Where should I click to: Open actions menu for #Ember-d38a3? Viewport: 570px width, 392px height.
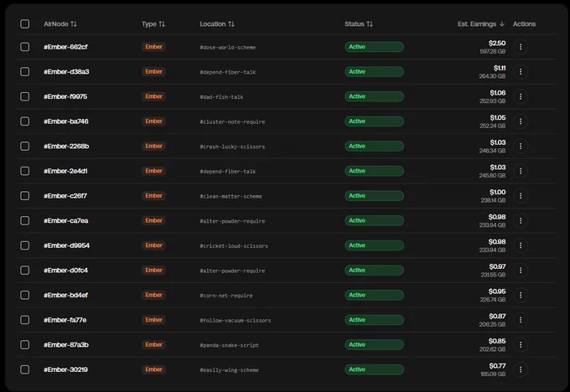521,71
